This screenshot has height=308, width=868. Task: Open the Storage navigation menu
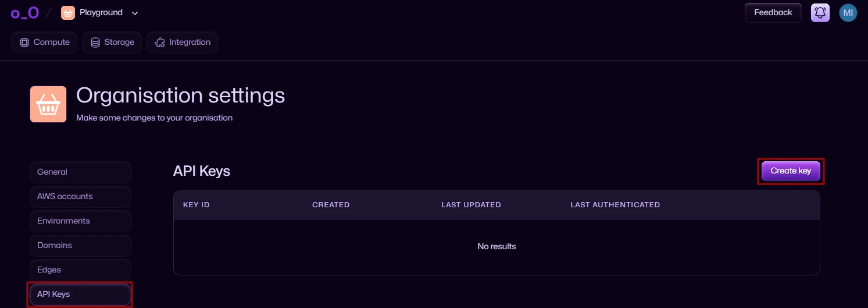click(112, 43)
